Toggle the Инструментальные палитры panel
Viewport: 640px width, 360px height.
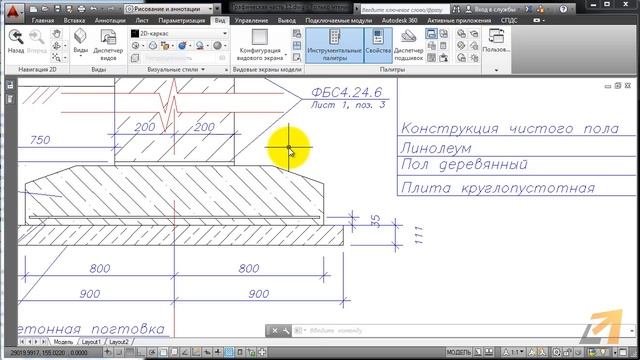(x=334, y=45)
